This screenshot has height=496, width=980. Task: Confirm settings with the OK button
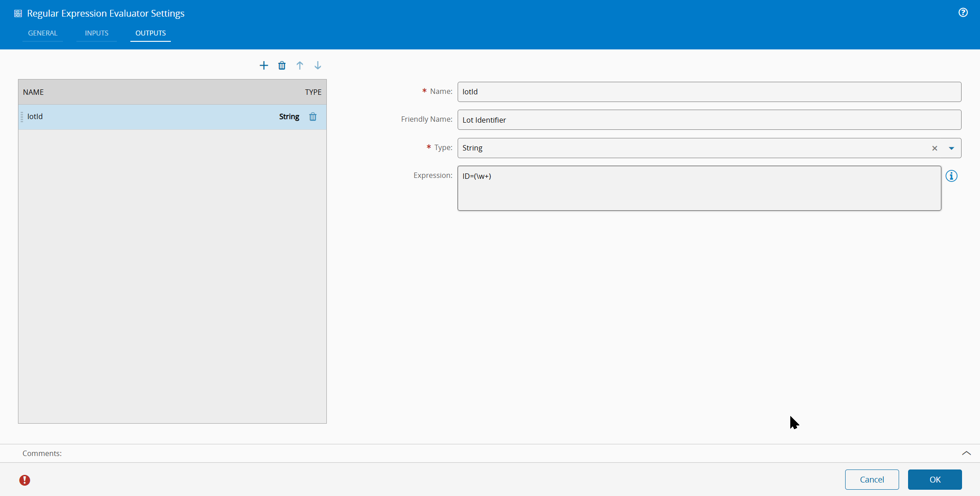point(935,479)
